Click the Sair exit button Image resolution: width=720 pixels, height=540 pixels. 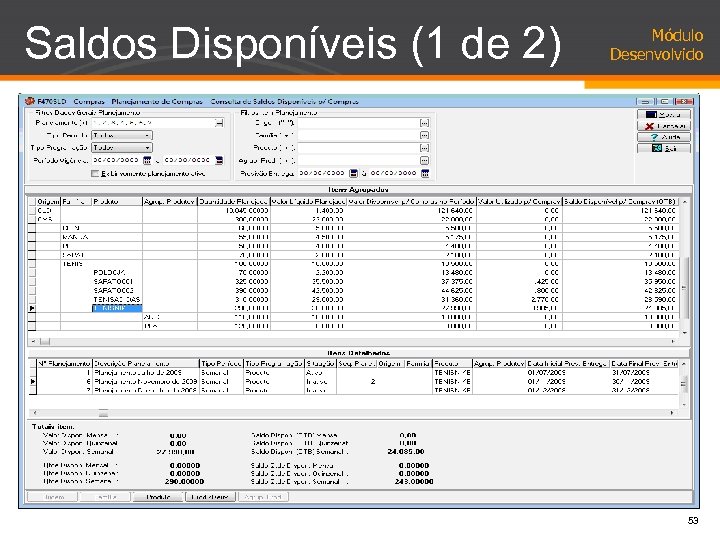664,148
